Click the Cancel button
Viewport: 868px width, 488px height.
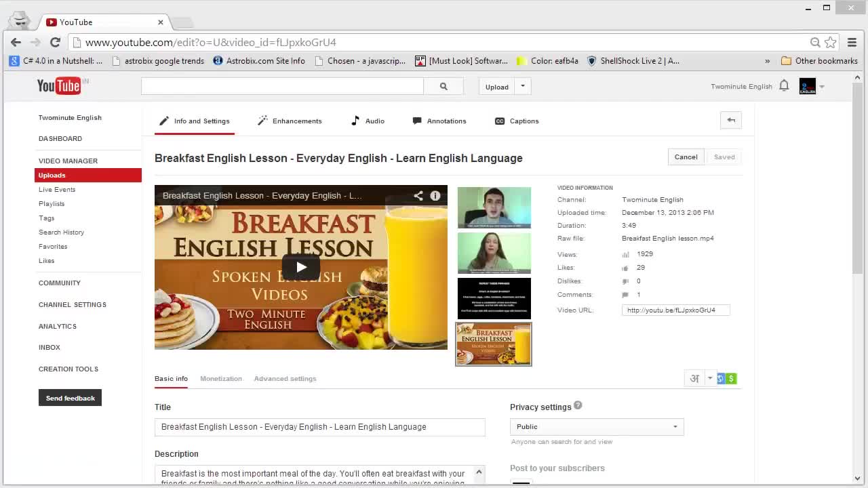click(686, 157)
